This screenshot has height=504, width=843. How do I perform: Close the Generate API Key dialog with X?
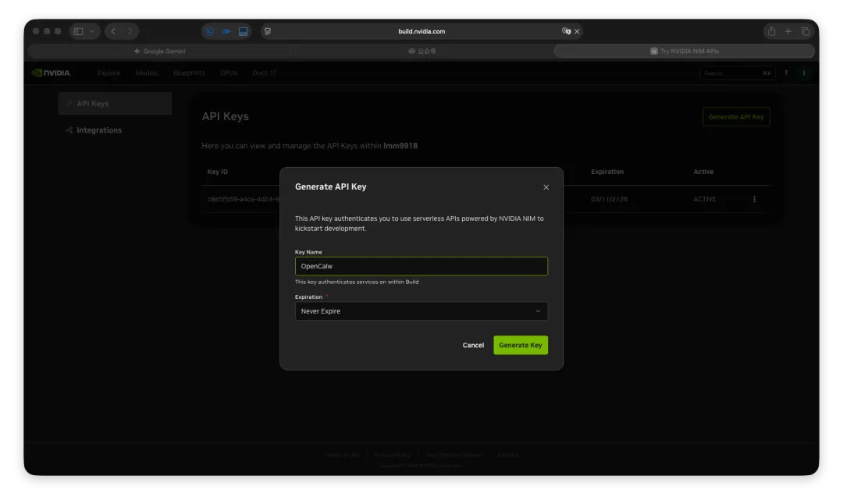click(546, 187)
